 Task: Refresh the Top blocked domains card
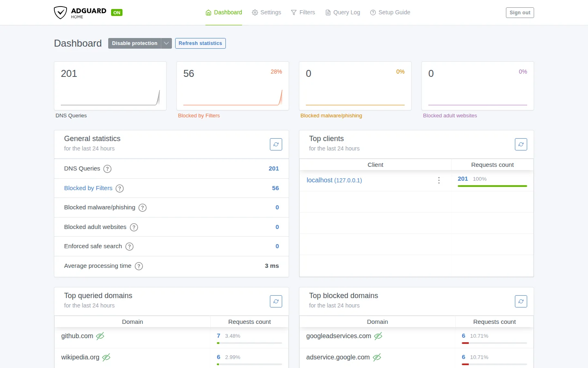coord(521,301)
